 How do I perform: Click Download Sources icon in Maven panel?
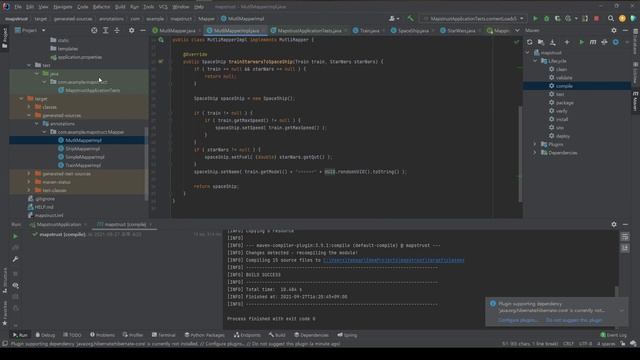(x=552, y=42)
